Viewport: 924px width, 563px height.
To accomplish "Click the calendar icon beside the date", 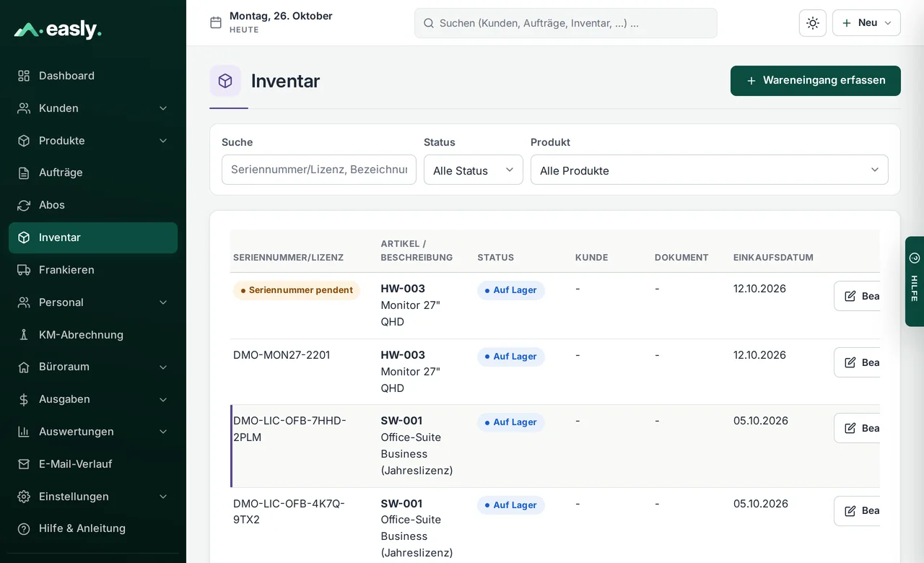I will coord(216,22).
